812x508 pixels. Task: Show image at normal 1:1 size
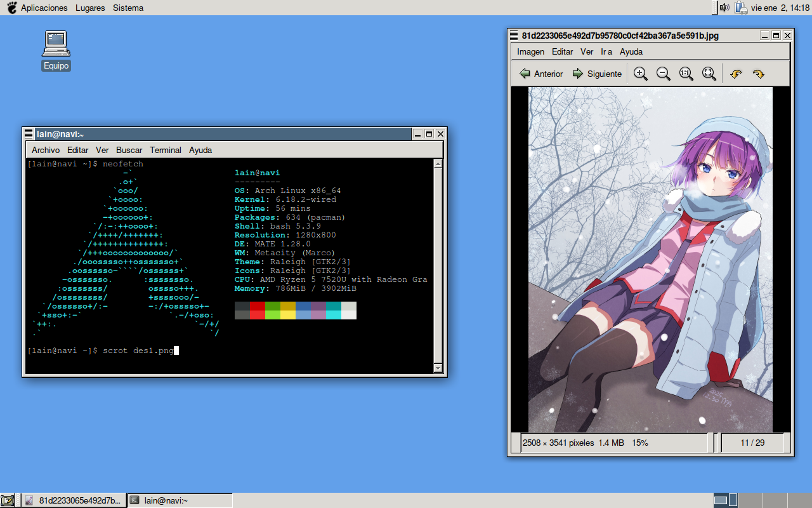[x=686, y=74]
